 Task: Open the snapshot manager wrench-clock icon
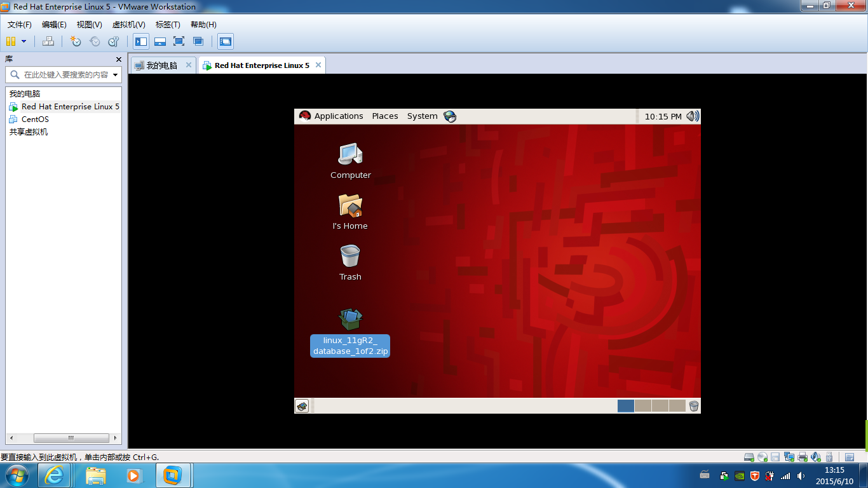click(x=114, y=41)
